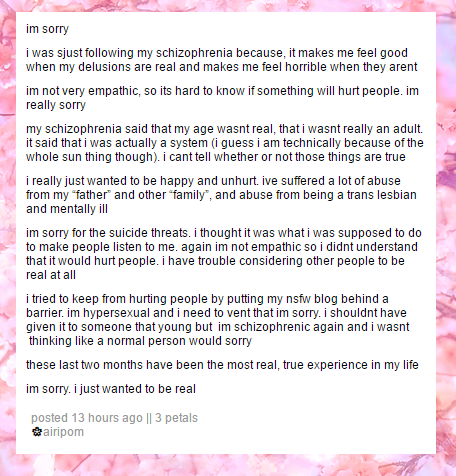
Task: Click the 'im not very empathic' paragraph
Action: 222,98
